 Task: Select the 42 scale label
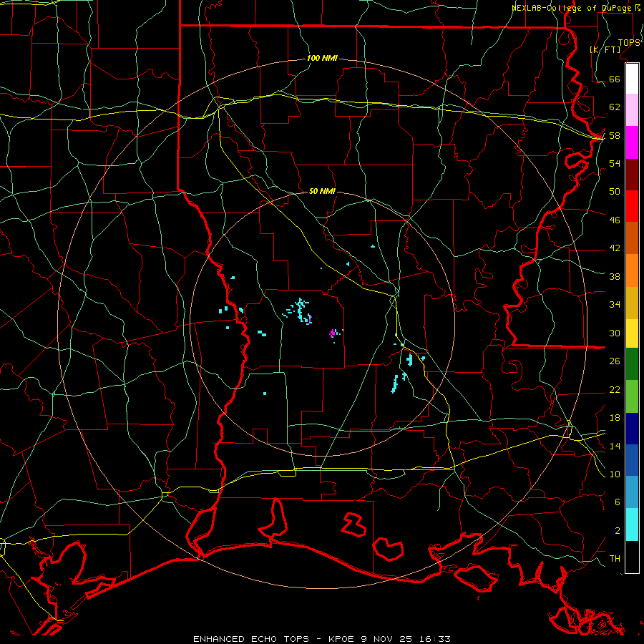[615, 248]
